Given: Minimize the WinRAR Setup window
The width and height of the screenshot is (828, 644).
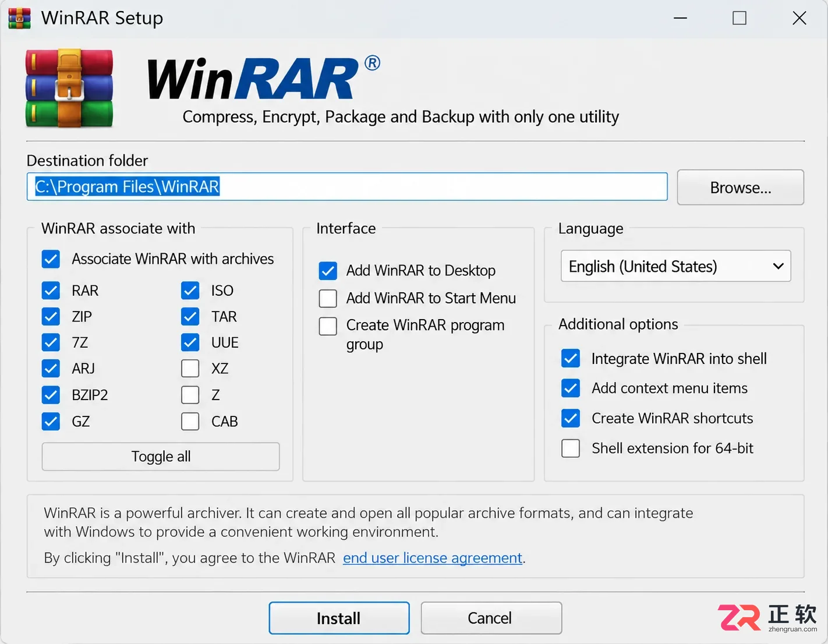Looking at the screenshot, I should point(680,18).
